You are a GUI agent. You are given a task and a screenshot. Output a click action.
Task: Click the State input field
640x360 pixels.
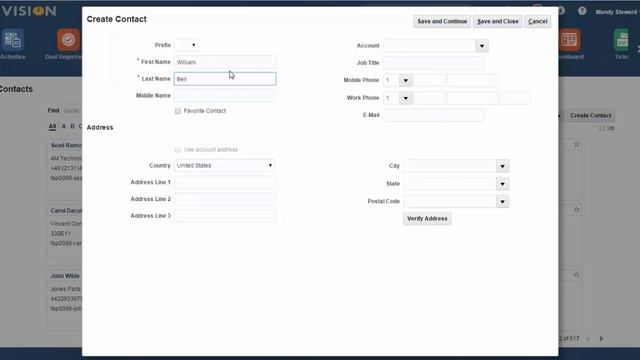tap(450, 184)
